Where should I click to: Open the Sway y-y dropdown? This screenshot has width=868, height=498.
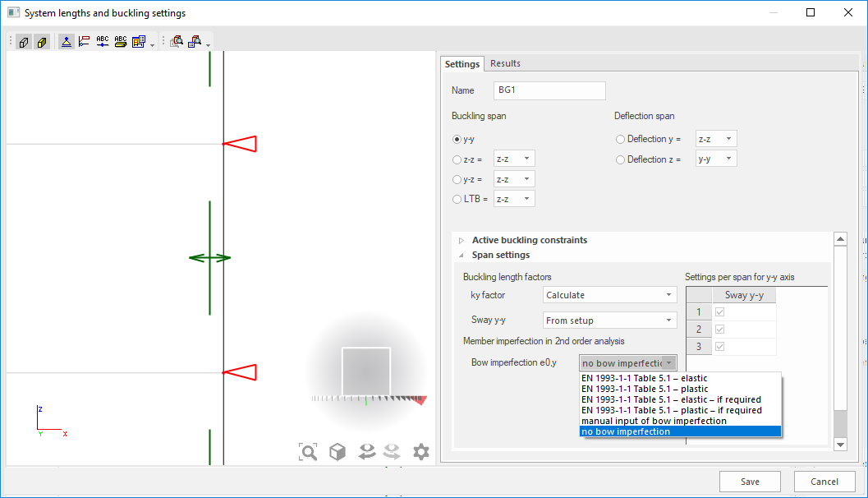(609, 320)
